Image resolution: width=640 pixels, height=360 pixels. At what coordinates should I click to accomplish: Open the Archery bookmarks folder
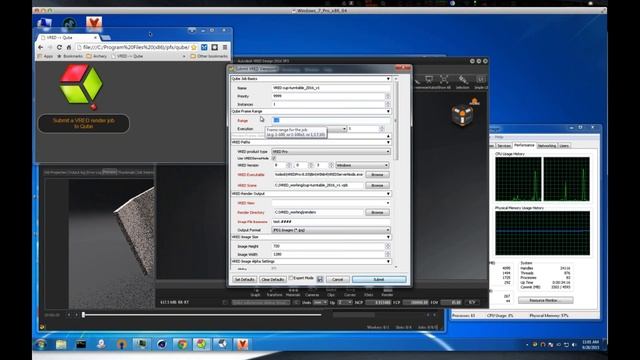(x=97, y=56)
